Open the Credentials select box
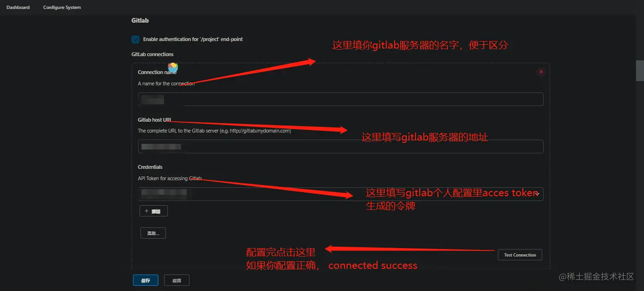 pos(340,194)
